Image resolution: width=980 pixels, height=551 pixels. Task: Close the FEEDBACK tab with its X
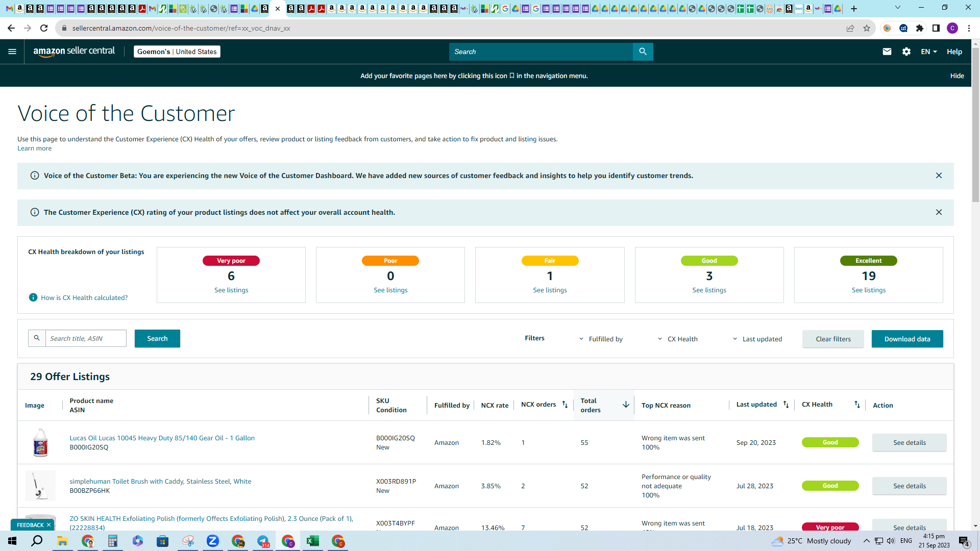coord(49,525)
